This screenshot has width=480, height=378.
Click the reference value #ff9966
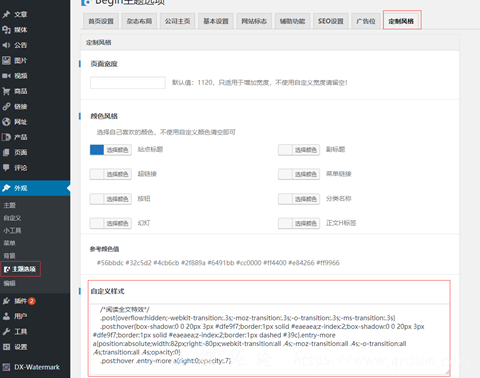328,263
